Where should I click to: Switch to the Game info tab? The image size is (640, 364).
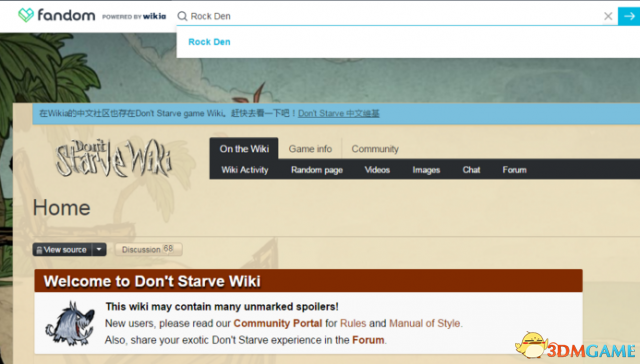pyautogui.click(x=310, y=149)
